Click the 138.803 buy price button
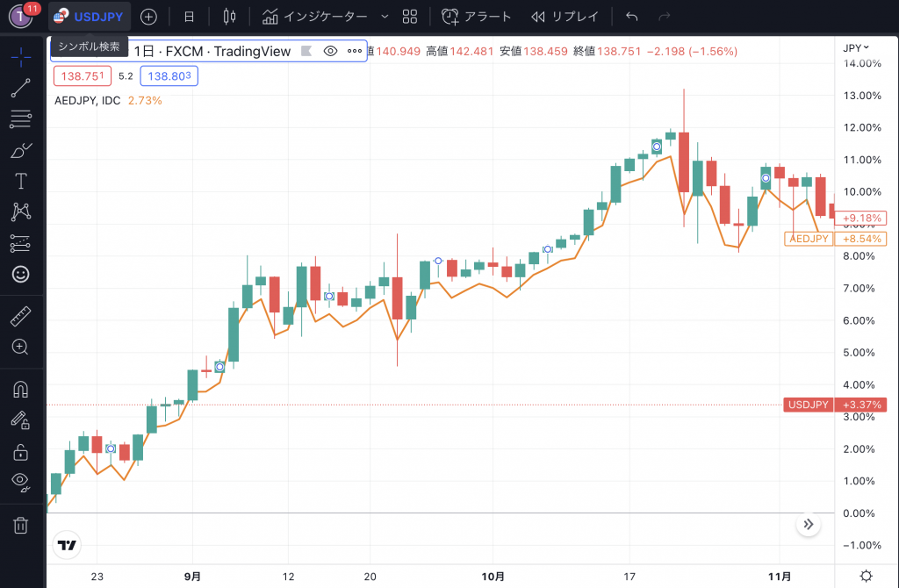Image resolution: width=899 pixels, height=588 pixels. click(169, 76)
